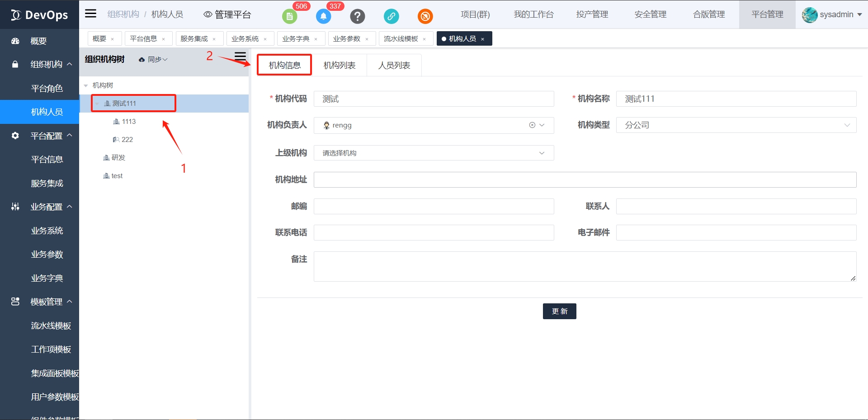The width and height of the screenshot is (868, 420).
Task: Clear the rengg selection in 机构负责人
Action: coord(532,125)
